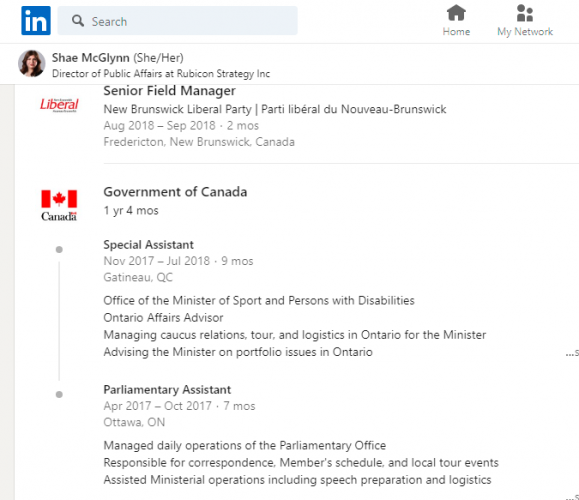This screenshot has height=500, width=579.
Task: Select Responsible for correspondence line
Action: tap(301, 463)
